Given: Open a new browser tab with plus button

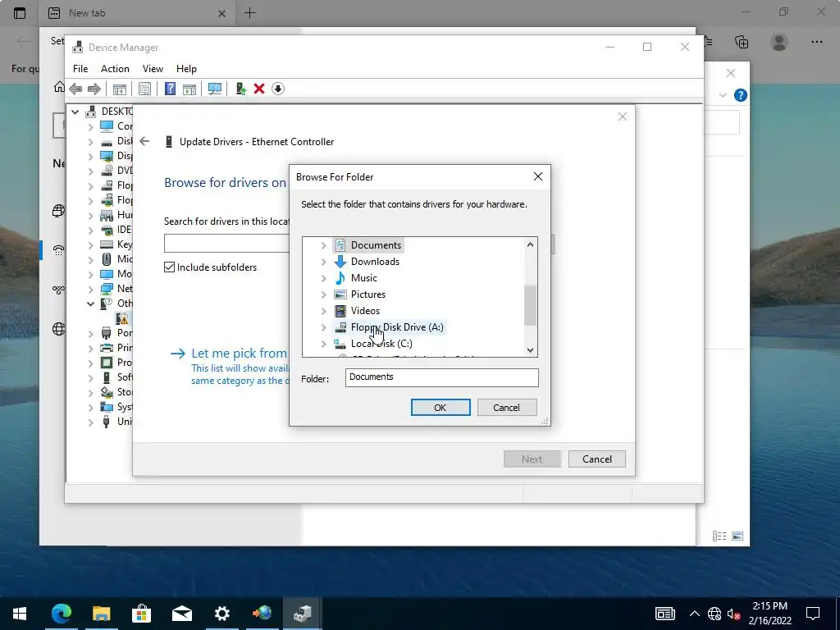Looking at the screenshot, I should [x=249, y=13].
